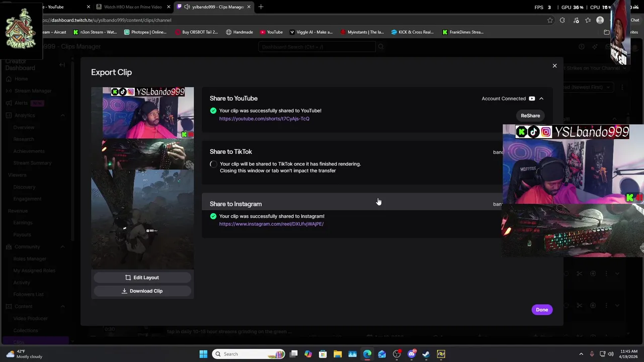Open the other favorites folder icon
Viewport: 644px width, 362px height.
607,32
